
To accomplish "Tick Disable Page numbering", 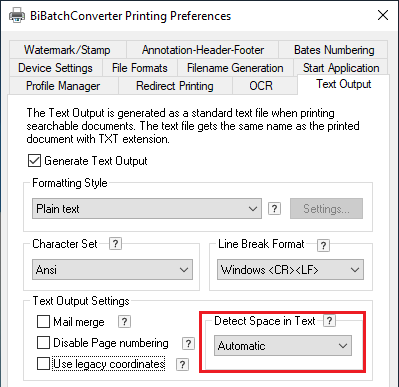I will coord(43,343).
